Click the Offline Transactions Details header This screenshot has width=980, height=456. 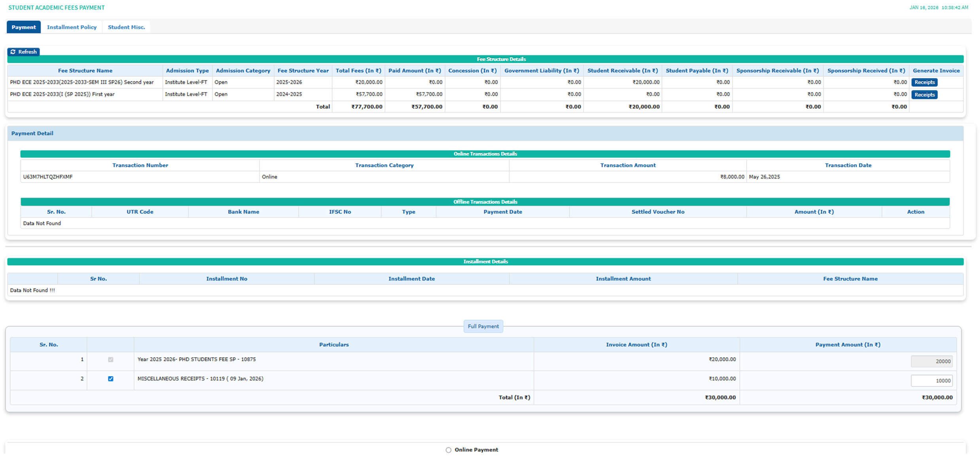click(x=485, y=202)
